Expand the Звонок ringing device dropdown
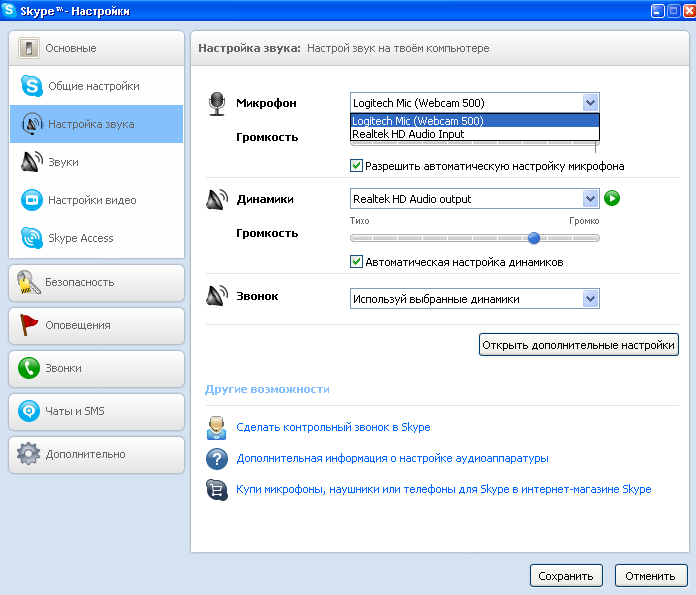This screenshot has height=595, width=696. click(x=590, y=299)
